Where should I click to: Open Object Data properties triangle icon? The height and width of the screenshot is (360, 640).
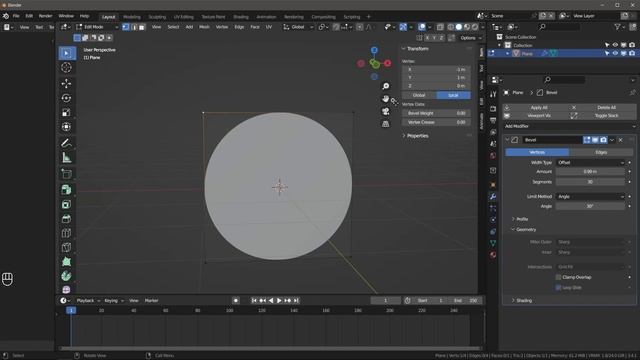tap(493, 243)
